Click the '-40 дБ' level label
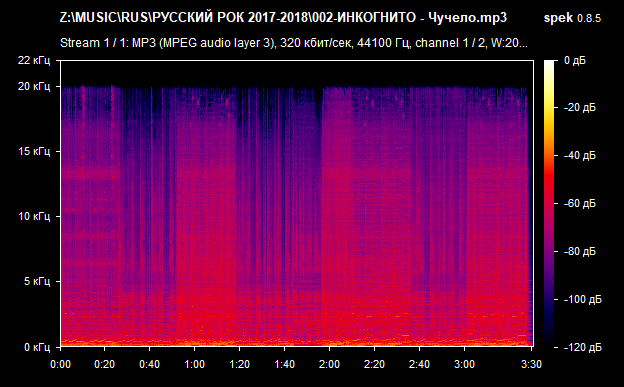 click(x=580, y=155)
